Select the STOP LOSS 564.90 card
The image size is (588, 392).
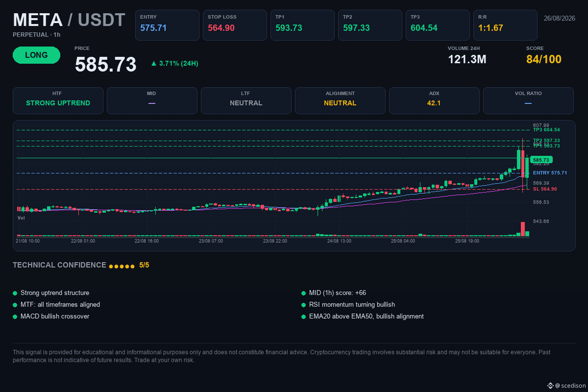[x=235, y=25]
